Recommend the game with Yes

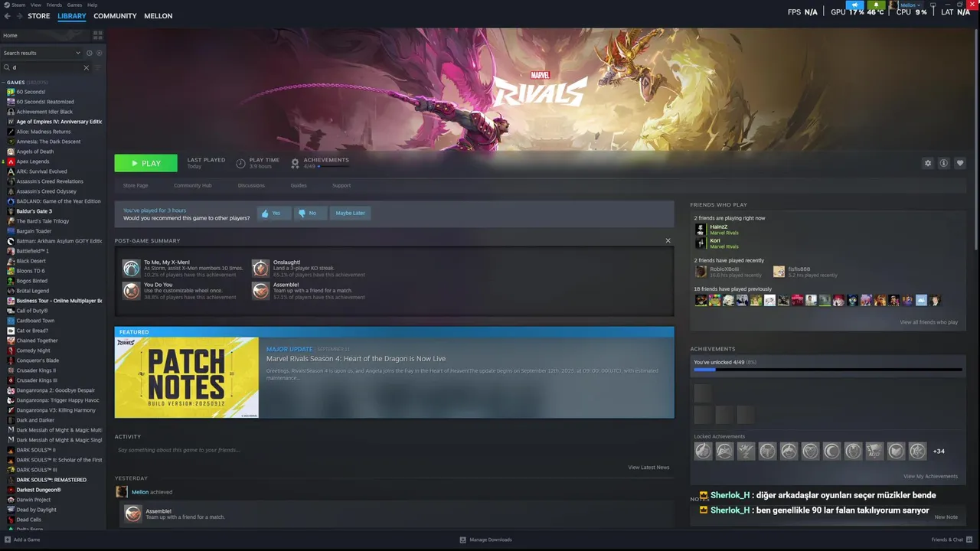pyautogui.click(x=273, y=213)
